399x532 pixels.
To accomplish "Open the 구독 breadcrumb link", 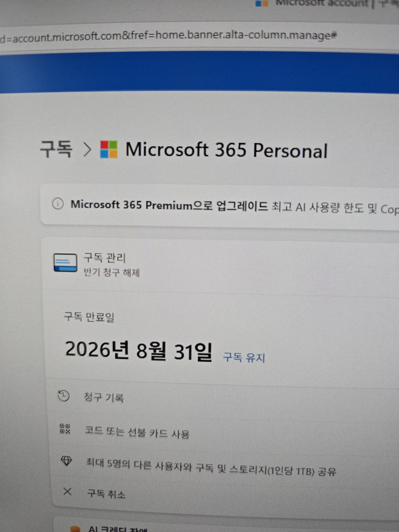I will (56, 149).
